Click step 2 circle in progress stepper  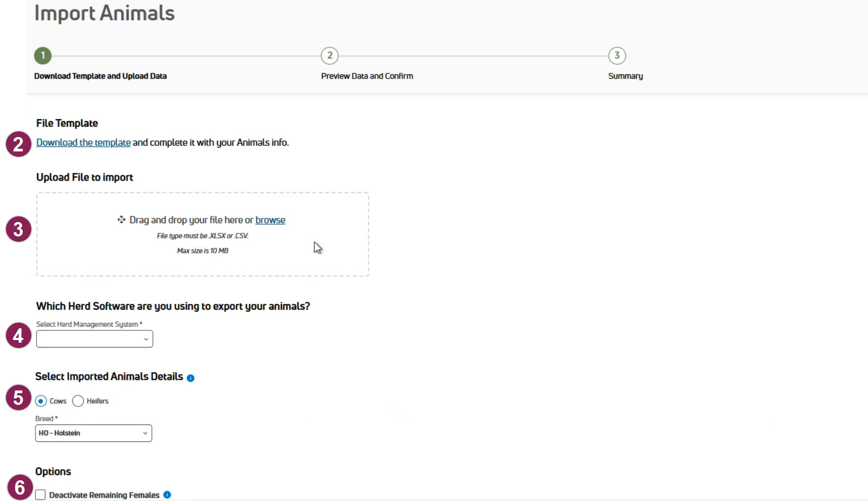pyautogui.click(x=330, y=56)
